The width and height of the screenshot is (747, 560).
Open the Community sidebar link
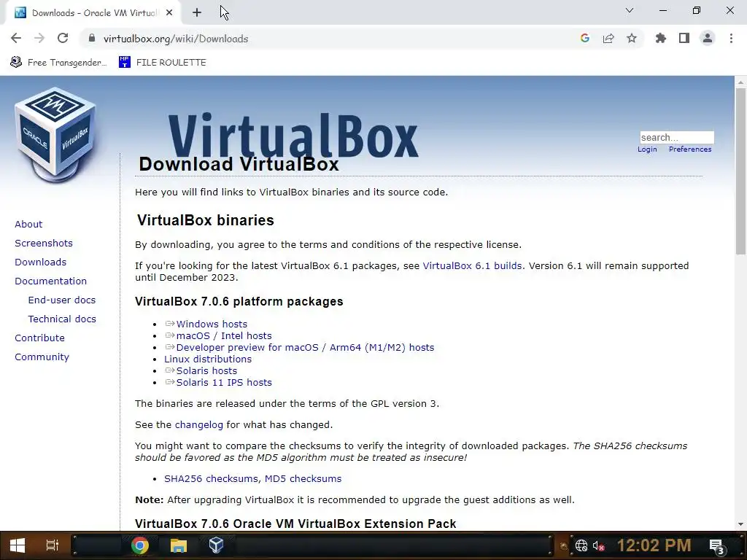[42, 357]
